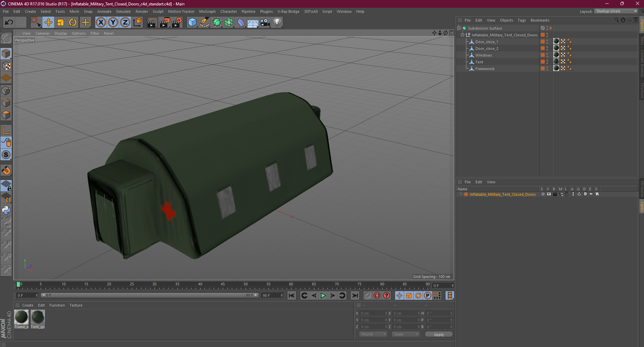Toggle Enable Snap S icon
Viewport: 644px width, 347px height.
pos(6,155)
